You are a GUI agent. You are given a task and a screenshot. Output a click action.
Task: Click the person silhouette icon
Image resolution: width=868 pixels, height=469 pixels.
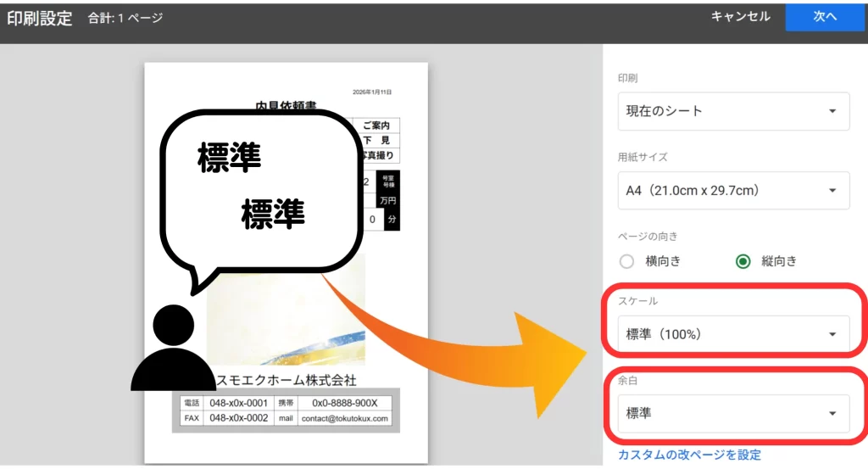171,349
